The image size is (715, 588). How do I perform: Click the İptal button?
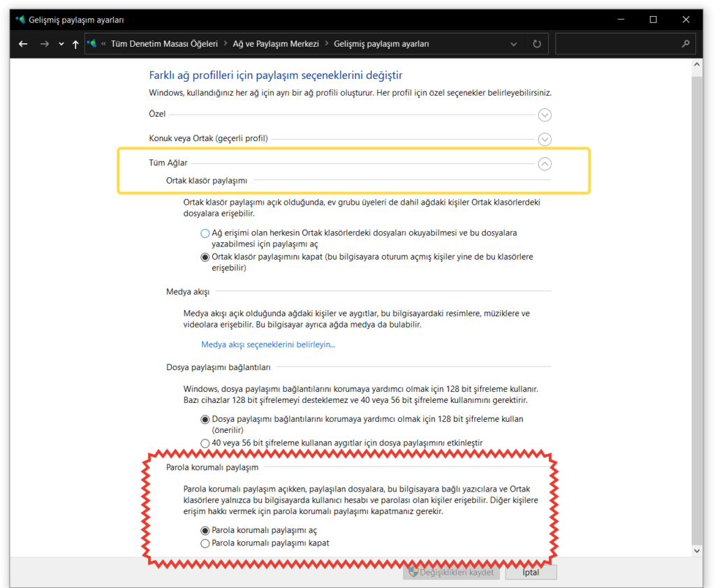pos(531,572)
